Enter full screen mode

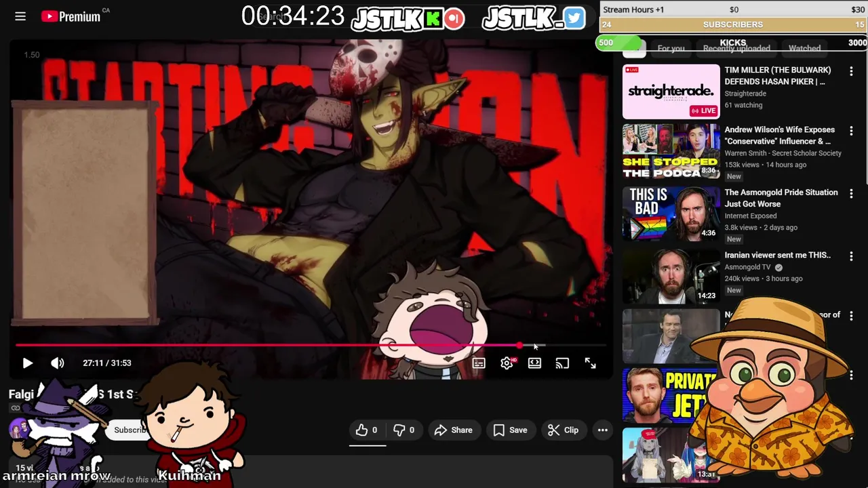tap(590, 363)
